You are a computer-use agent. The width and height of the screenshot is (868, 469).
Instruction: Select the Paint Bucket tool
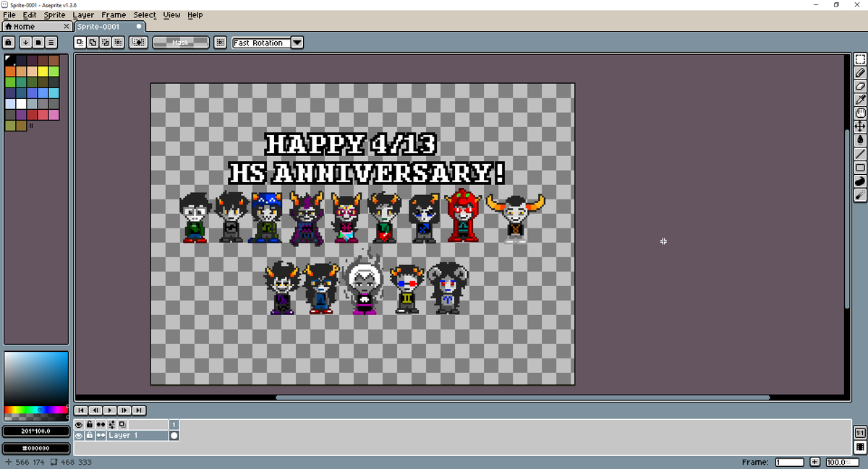point(860,140)
